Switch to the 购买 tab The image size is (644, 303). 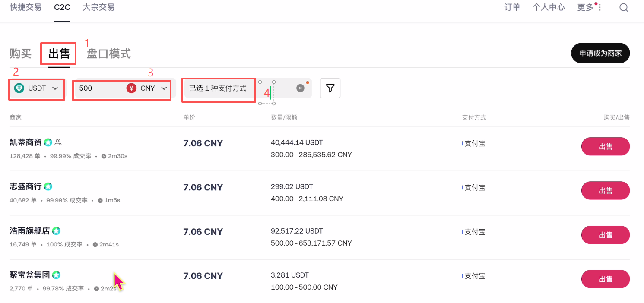pos(20,54)
